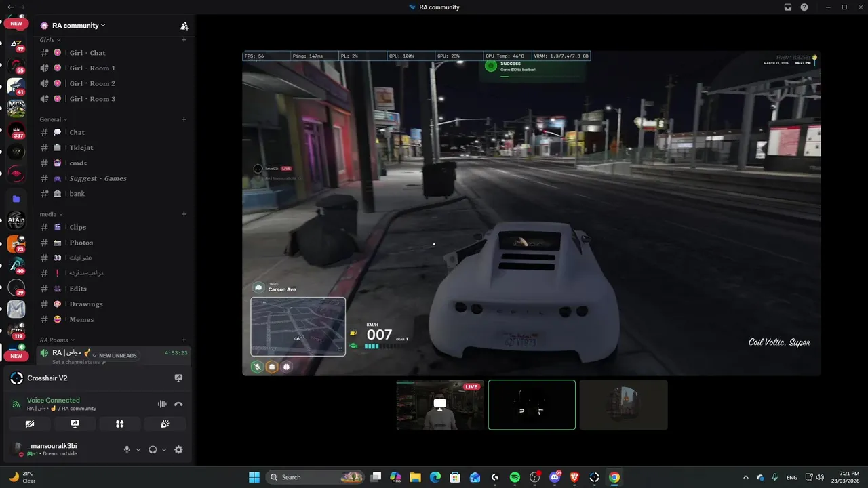868x488 pixels.
Task: Collapse the General category
Action: tap(53, 119)
